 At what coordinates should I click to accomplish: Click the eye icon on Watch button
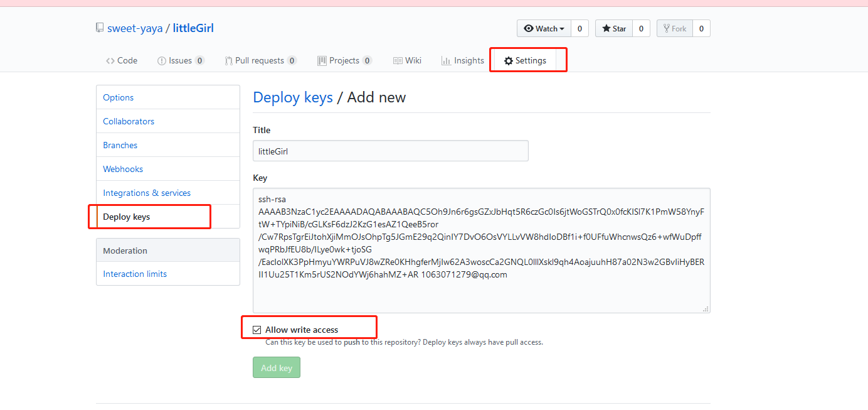pyautogui.click(x=529, y=28)
